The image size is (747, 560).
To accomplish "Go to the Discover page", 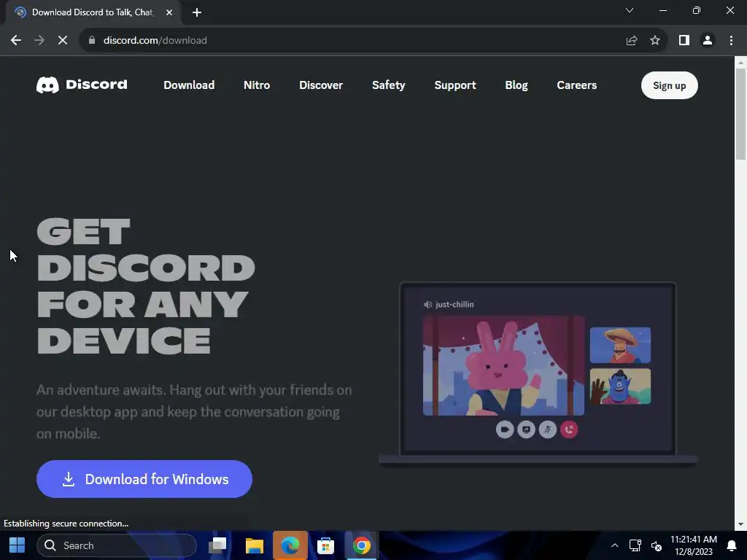I will 321,85.
